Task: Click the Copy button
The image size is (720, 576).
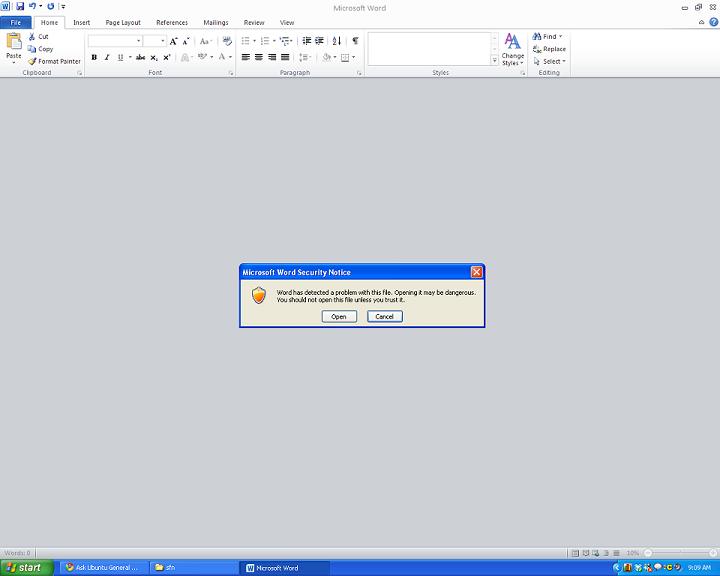Action: click(40, 49)
